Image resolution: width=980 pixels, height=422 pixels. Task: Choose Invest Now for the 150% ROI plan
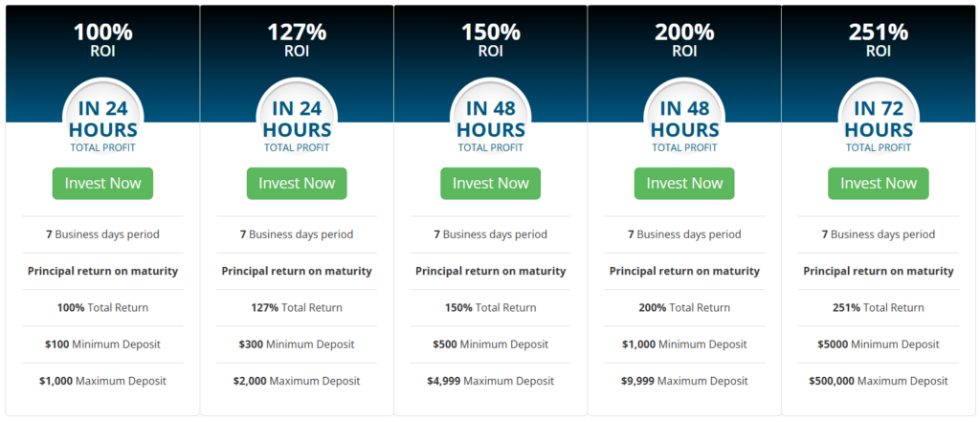(x=490, y=184)
